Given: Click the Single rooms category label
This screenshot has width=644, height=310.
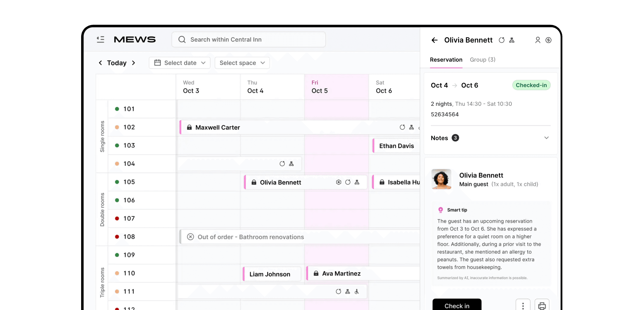Looking at the screenshot, I should coord(102,136).
